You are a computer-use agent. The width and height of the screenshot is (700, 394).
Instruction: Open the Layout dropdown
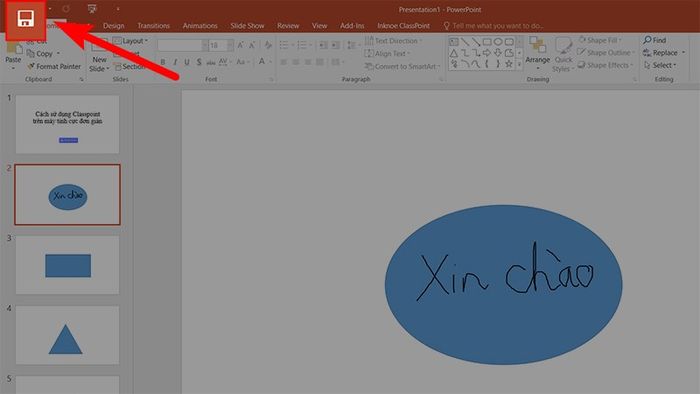130,41
